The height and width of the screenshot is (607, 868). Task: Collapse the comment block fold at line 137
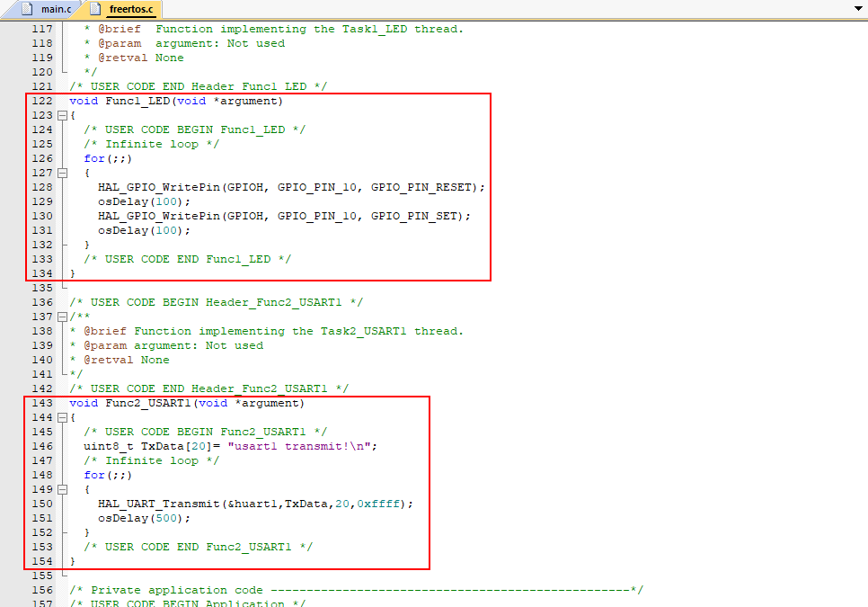(x=63, y=317)
